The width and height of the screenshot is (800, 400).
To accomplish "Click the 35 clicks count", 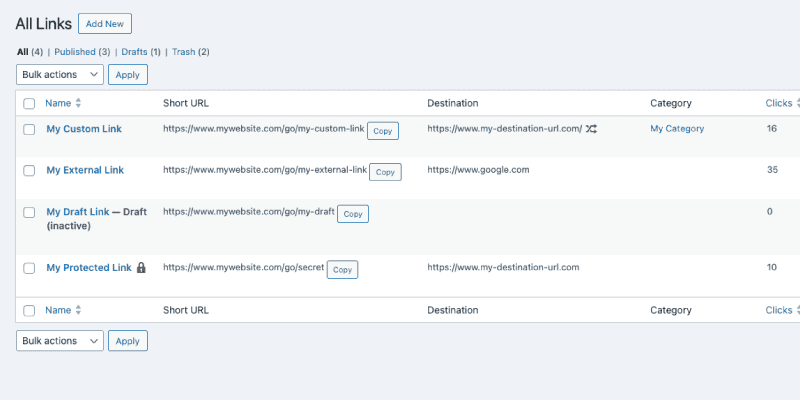I will coord(772,170).
